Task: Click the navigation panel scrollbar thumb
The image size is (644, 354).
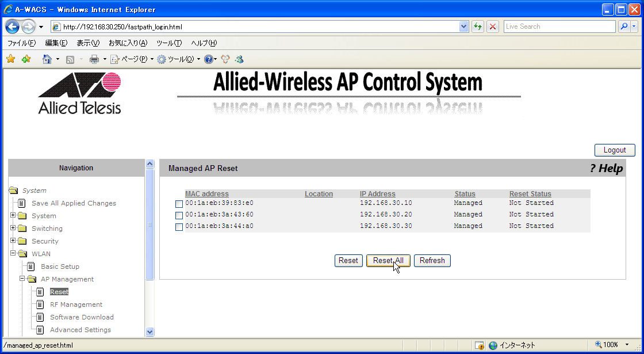Action: point(149,224)
